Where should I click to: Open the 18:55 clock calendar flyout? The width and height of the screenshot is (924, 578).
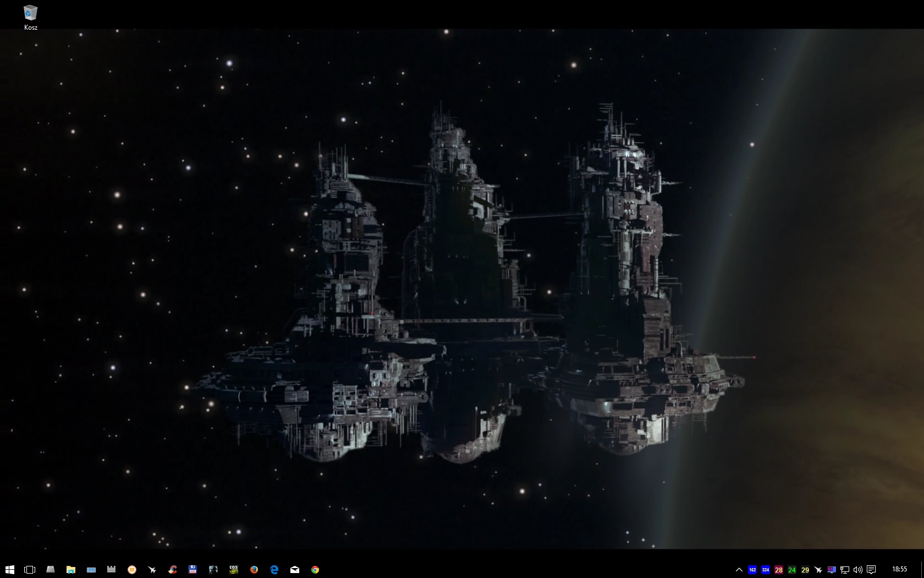(899, 570)
